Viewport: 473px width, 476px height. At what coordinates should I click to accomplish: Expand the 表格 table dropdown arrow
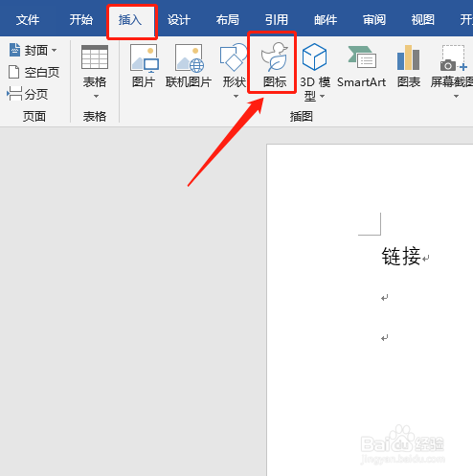pos(96,96)
